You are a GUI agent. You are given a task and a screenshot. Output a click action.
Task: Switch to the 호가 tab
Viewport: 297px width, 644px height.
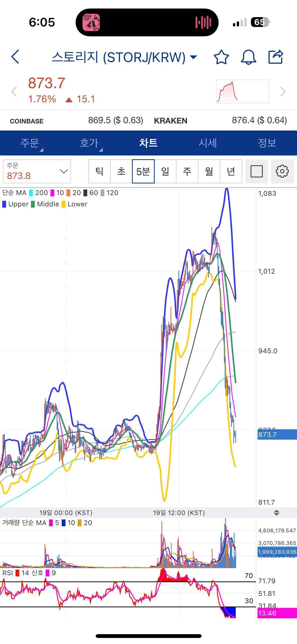coord(89,143)
